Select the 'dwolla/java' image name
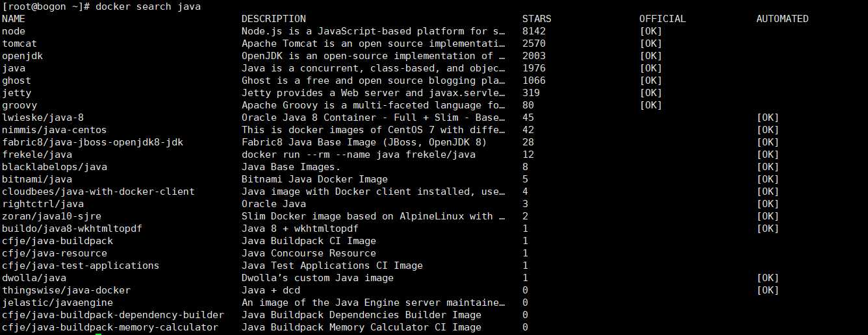This screenshot has width=868, height=335. point(34,278)
